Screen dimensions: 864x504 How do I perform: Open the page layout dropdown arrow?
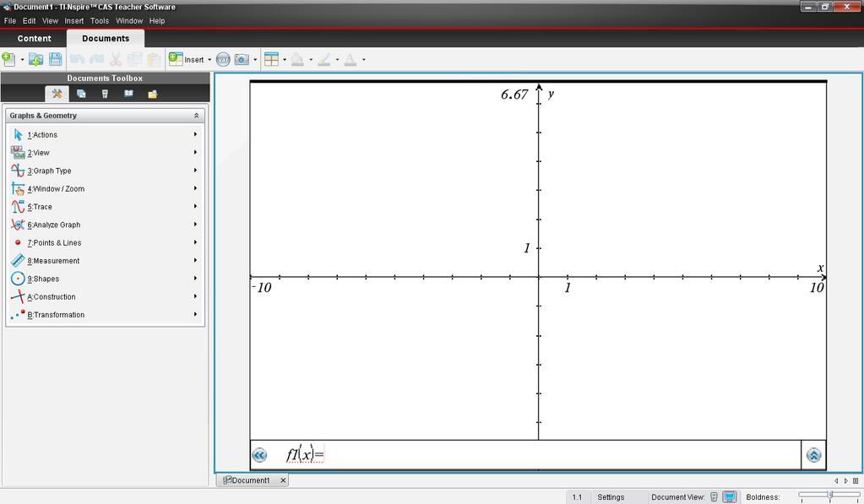coord(285,59)
